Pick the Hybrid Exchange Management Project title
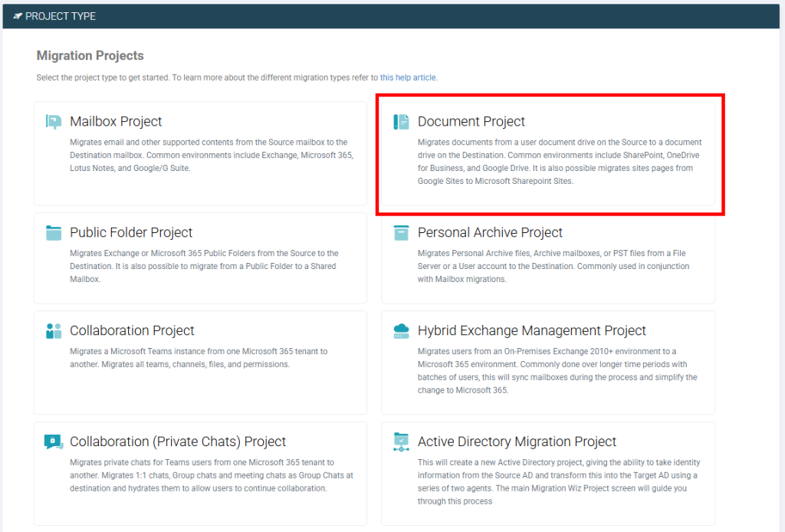This screenshot has height=532, width=785. (532, 331)
